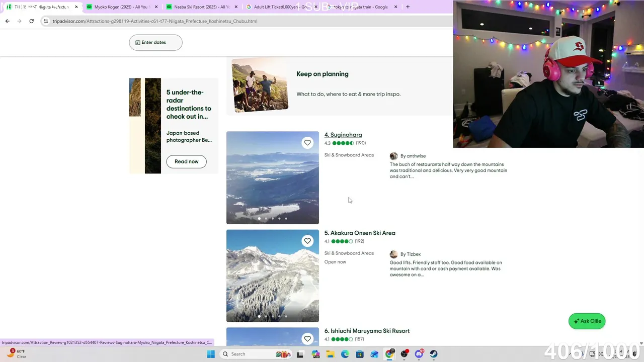Open Microsoft Store from the taskbar
This screenshot has height=362, width=644.
coord(360,354)
